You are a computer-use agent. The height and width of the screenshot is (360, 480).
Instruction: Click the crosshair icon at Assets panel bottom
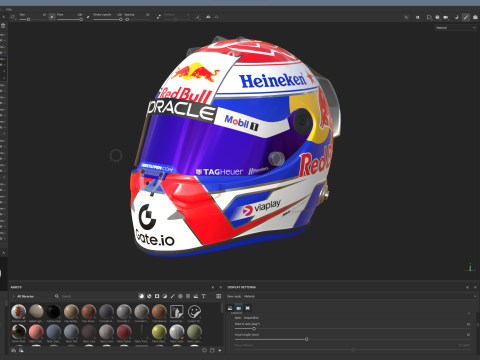[x=204, y=350]
